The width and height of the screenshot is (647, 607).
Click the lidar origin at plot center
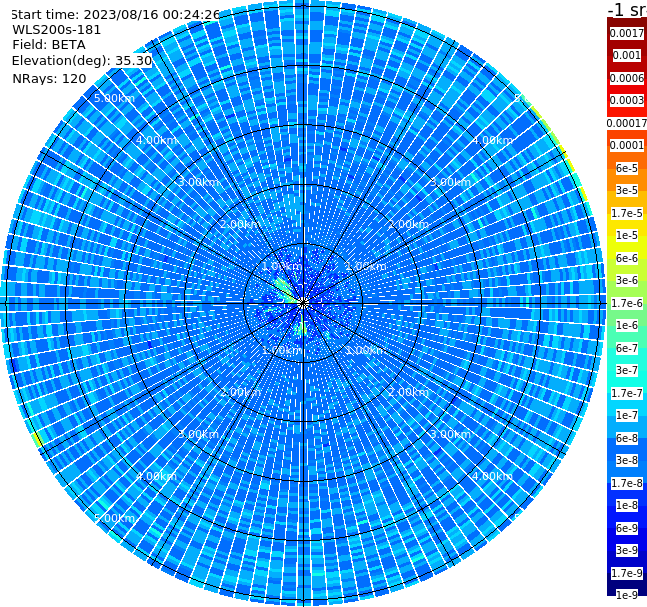click(303, 303)
